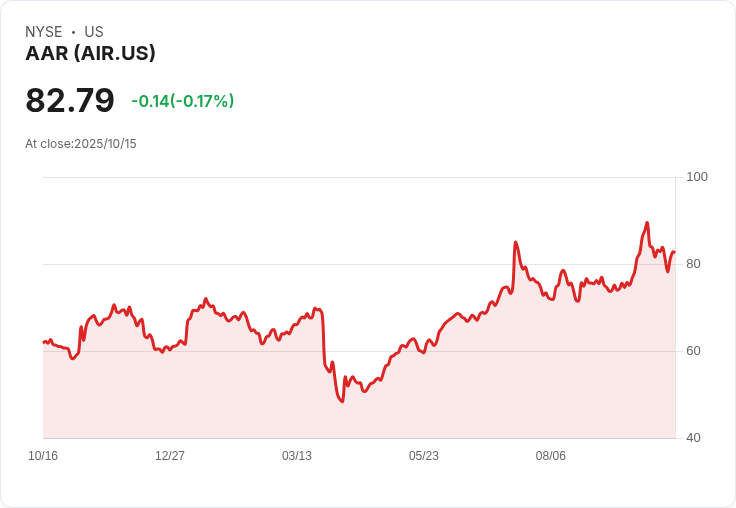Image resolution: width=736 pixels, height=508 pixels.
Task: Click the first data point at chart start
Action: pos(44,342)
